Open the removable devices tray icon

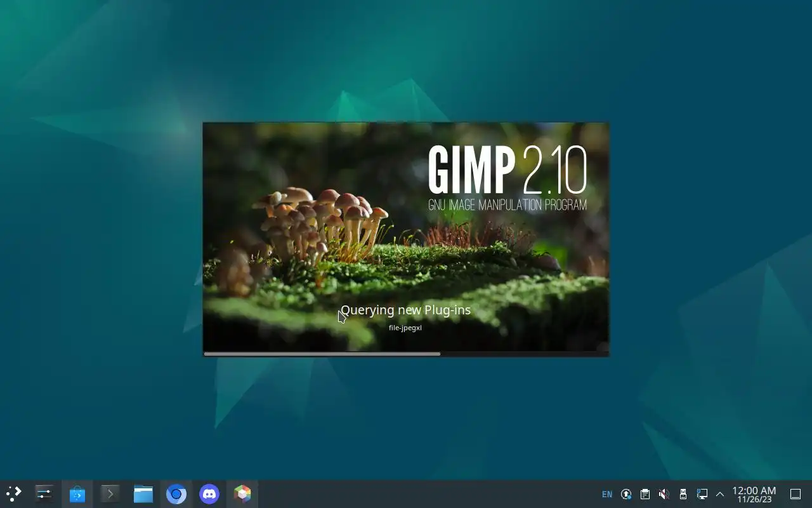[x=683, y=494]
